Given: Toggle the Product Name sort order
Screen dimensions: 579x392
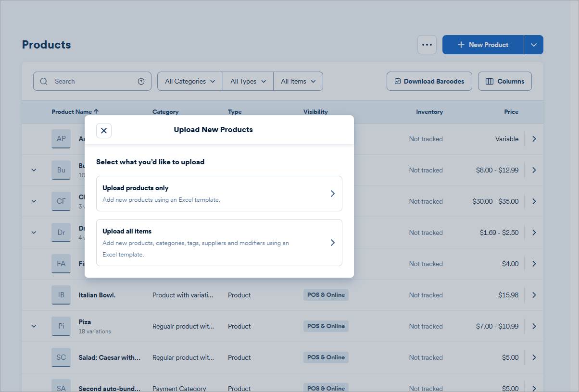Looking at the screenshot, I should (75, 111).
